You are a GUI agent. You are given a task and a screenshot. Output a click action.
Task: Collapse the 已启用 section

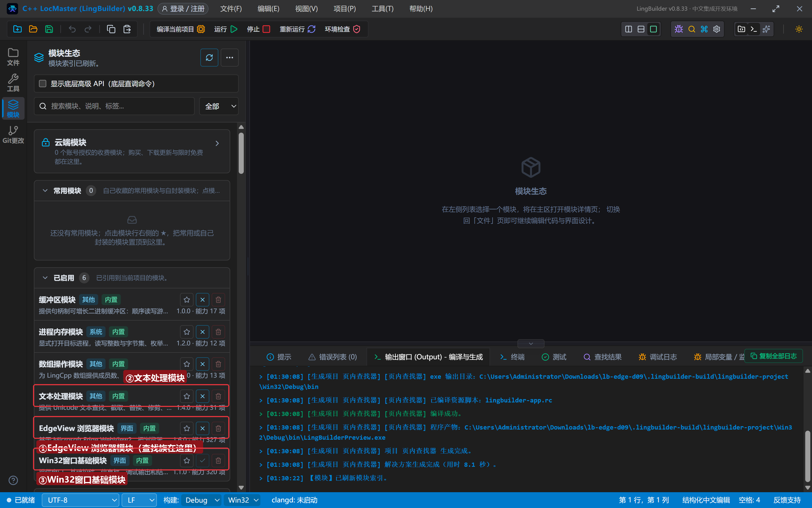[45, 278]
